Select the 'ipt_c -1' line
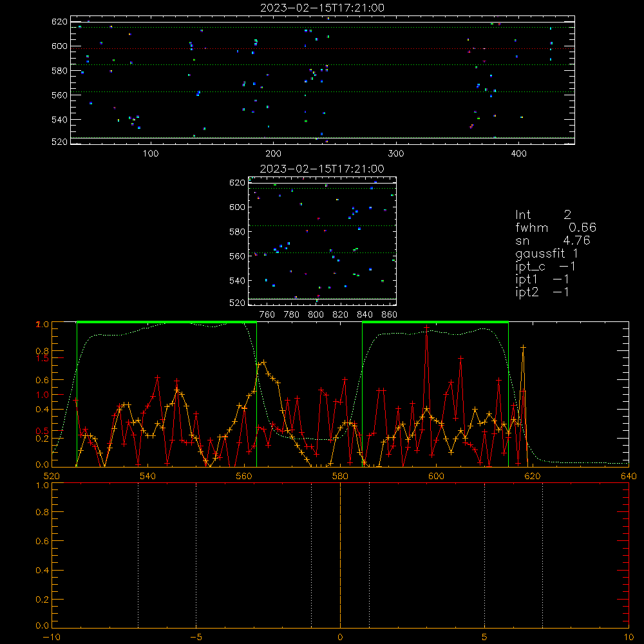The image size is (644, 644). pos(545,267)
